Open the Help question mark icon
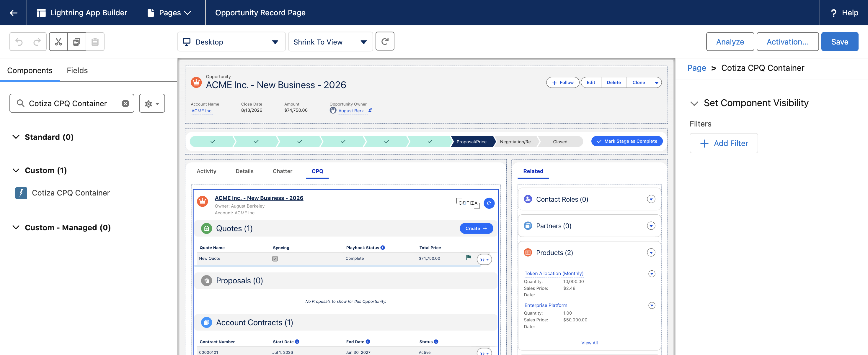Viewport: 868px width, 355px height. (834, 13)
